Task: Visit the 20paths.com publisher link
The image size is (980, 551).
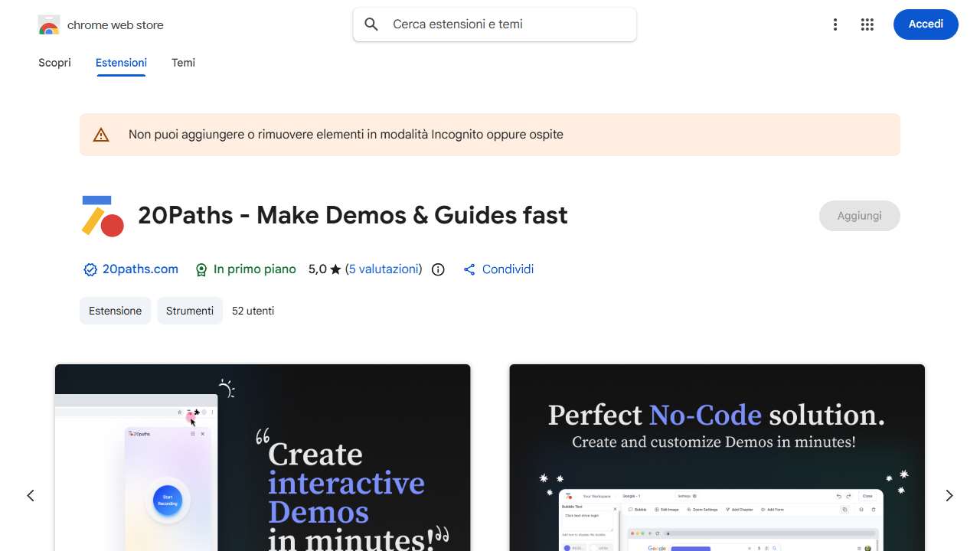Action: (140, 269)
